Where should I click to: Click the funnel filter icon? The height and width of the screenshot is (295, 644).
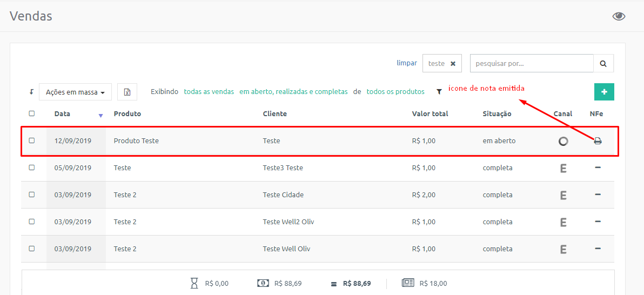(439, 92)
